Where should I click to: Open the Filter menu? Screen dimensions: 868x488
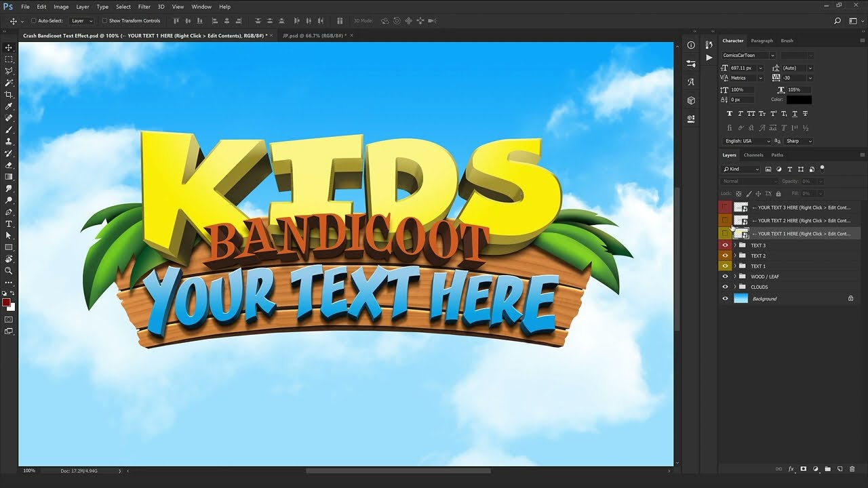click(144, 7)
